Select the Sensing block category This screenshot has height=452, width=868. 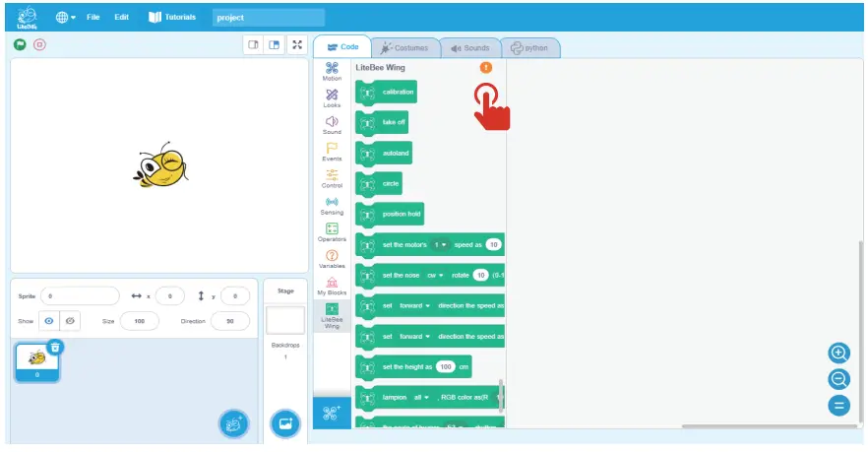point(332,206)
